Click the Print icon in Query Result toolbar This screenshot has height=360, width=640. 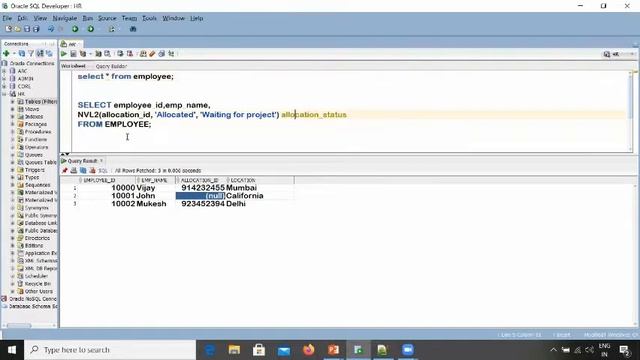(x=74, y=171)
